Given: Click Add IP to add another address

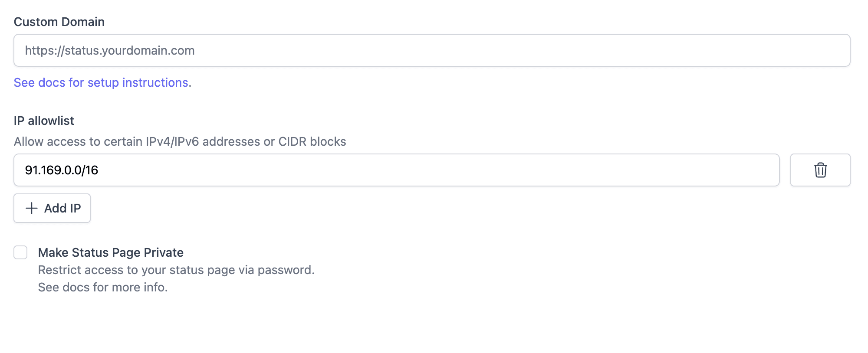Looking at the screenshot, I should [52, 208].
